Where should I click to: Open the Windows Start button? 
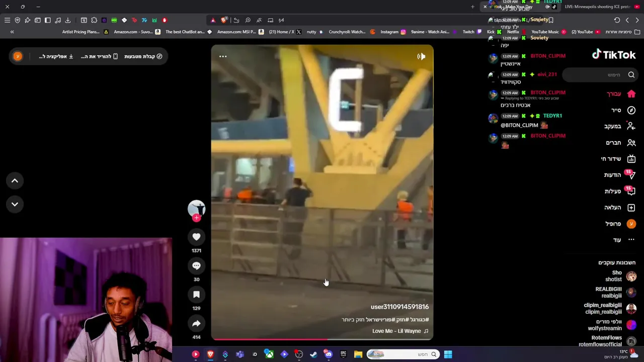tap(448, 354)
